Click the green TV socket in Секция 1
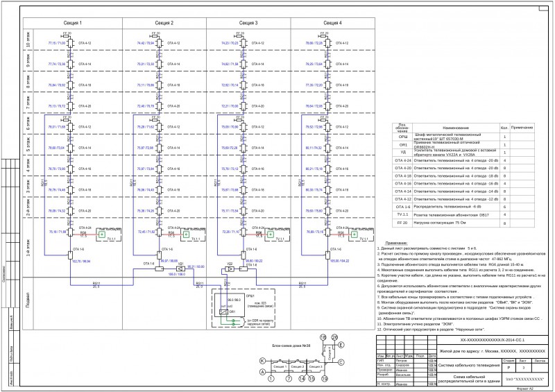555x392 pixels. click(x=102, y=235)
